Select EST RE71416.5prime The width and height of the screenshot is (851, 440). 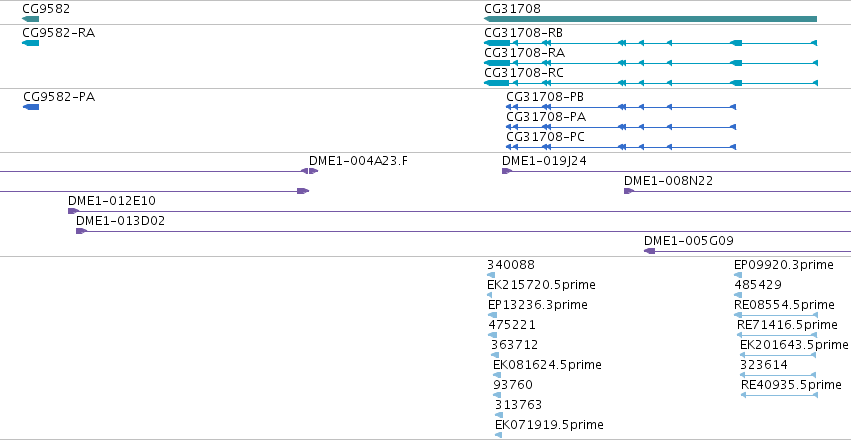787,325
